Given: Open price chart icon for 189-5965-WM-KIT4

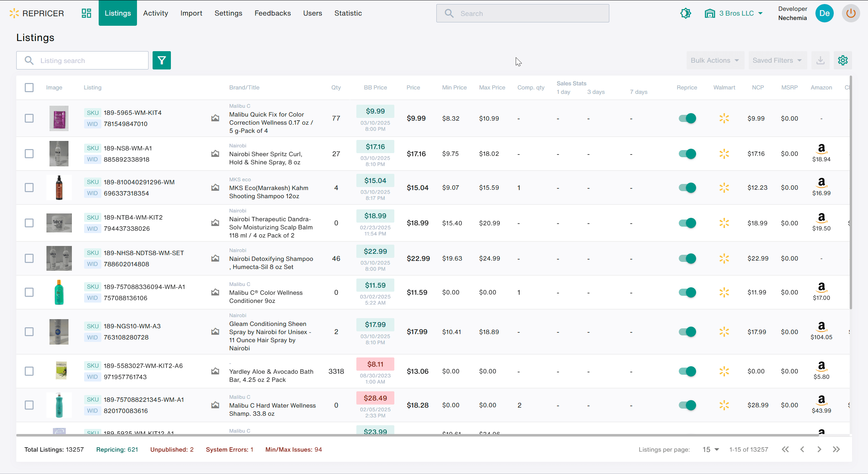Looking at the screenshot, I should pyautogui.click(x=215, y=118).
